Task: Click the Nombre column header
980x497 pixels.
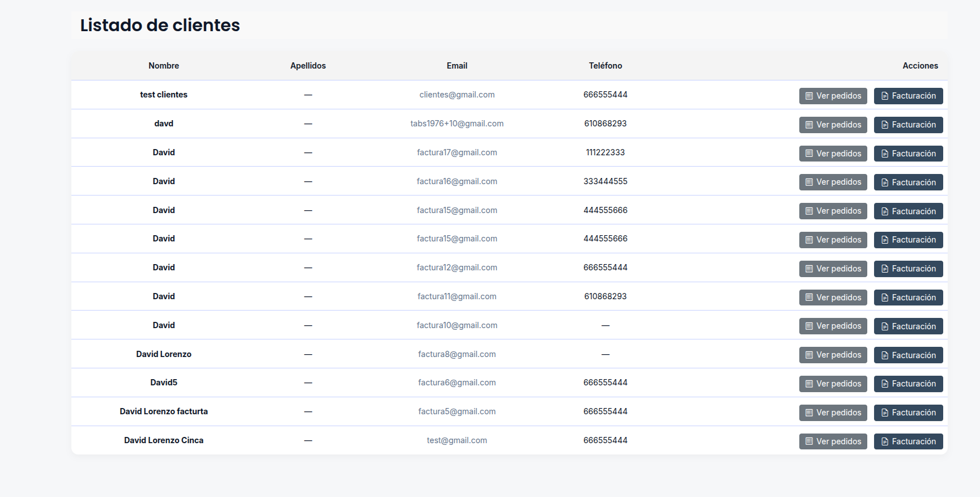Action: coord(164,66)
